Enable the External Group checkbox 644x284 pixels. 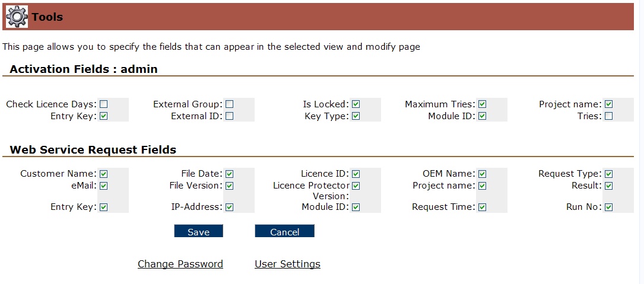click(x=229, y=104)
